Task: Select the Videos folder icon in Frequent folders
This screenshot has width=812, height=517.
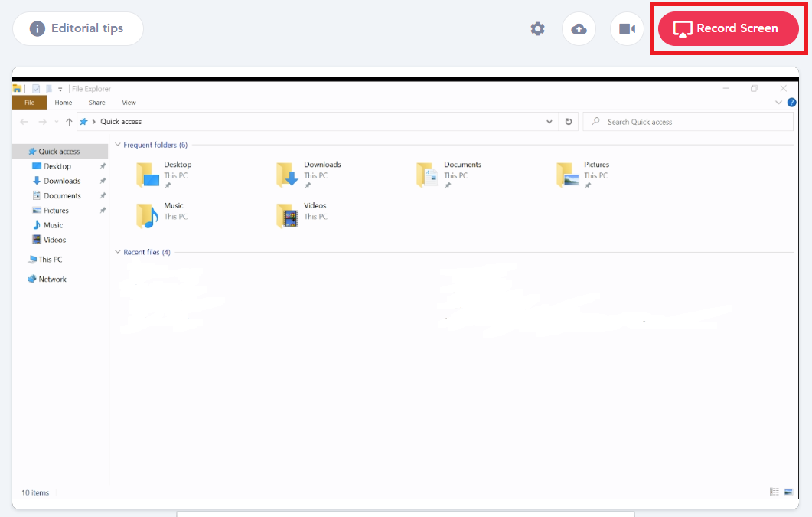Action: (288, 215)
